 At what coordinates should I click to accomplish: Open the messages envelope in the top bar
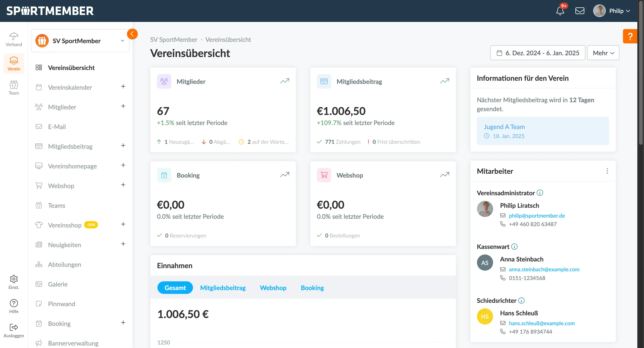click(x=580, y=11)
